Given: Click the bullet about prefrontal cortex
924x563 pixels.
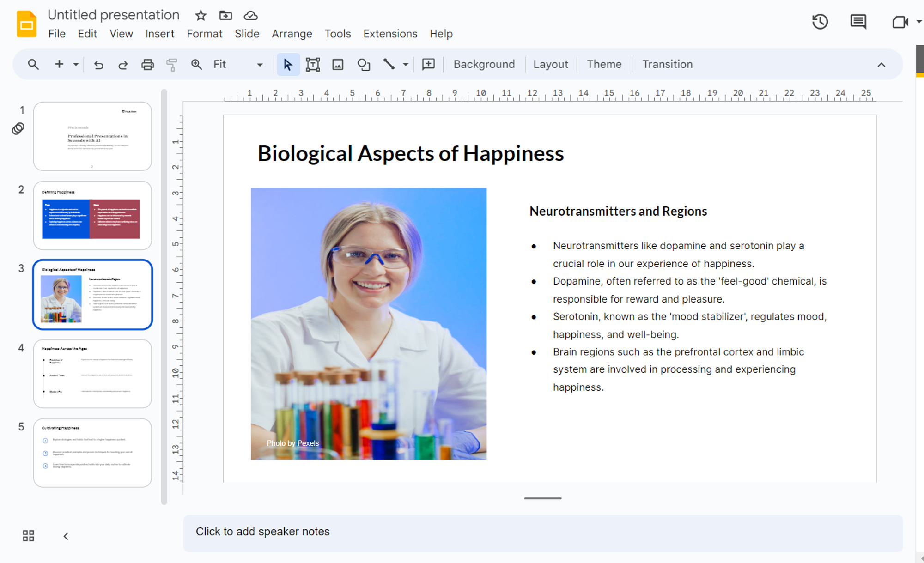Looking at the screenshot, I should pyautogui.click(x=678, y=369).
